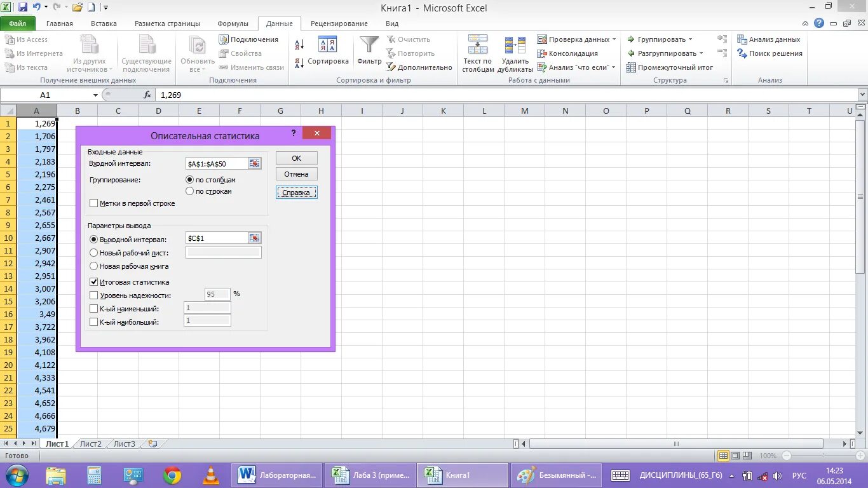Switch to the Вставка tab

coord(104,24)
